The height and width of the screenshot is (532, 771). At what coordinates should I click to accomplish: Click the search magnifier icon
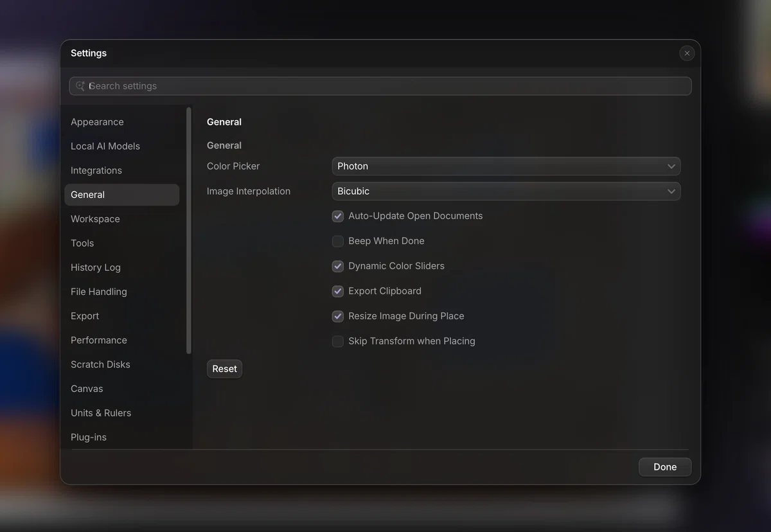tap(80, 86)
